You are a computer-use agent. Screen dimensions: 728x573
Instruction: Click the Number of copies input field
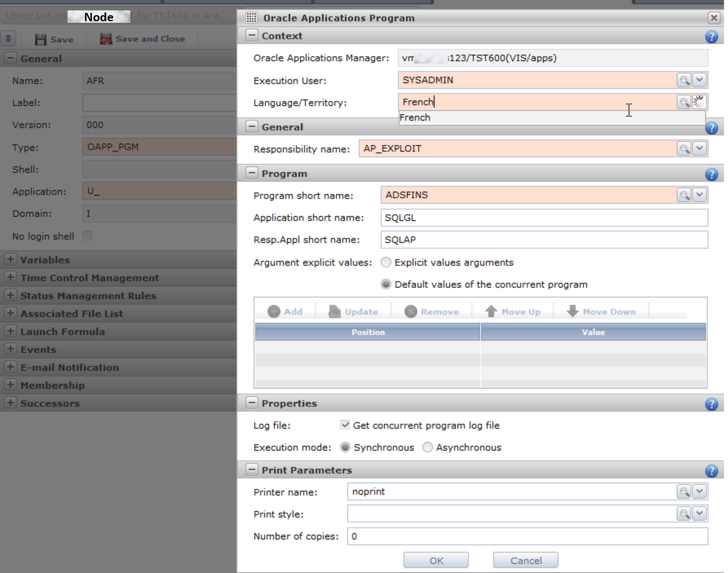(527, 536)
